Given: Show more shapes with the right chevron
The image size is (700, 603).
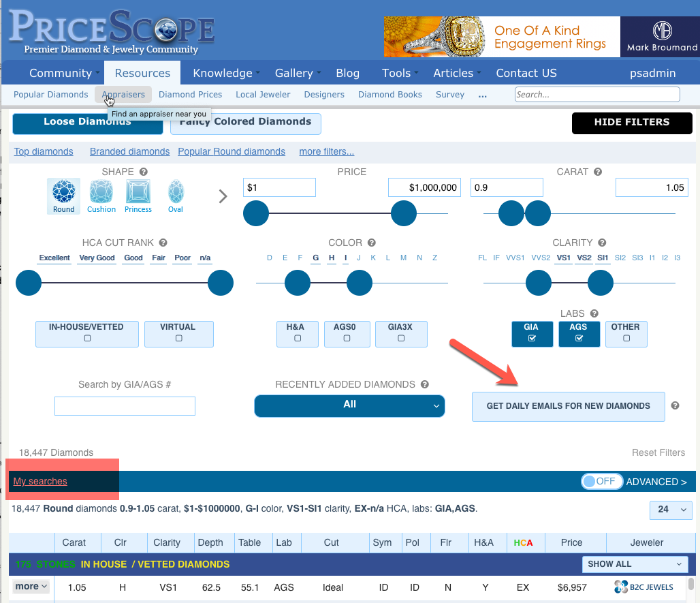Looking at the screenshot, I should (x=223, y=196).
